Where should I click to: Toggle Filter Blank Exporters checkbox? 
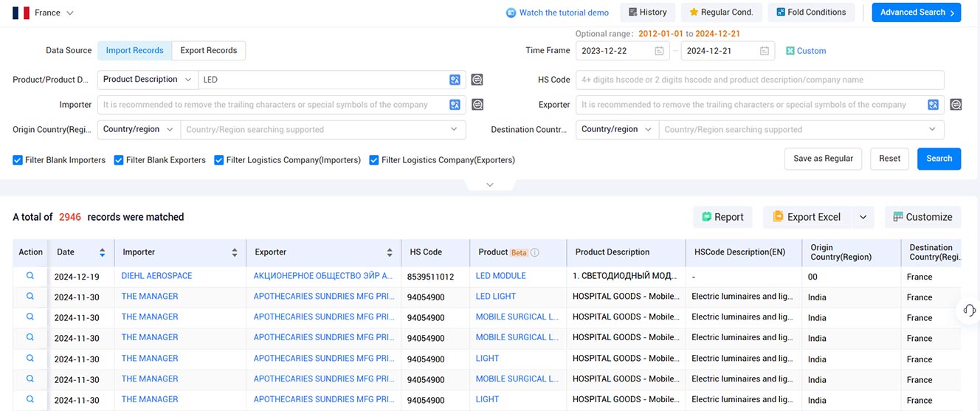pos(119,160)
